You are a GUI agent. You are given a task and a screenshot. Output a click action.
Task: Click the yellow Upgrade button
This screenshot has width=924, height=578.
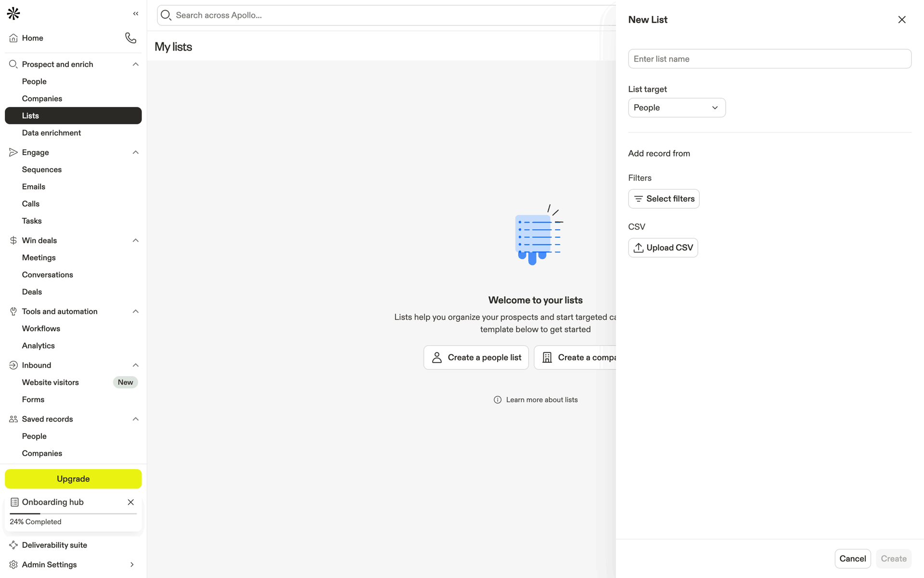click(73, 479)
